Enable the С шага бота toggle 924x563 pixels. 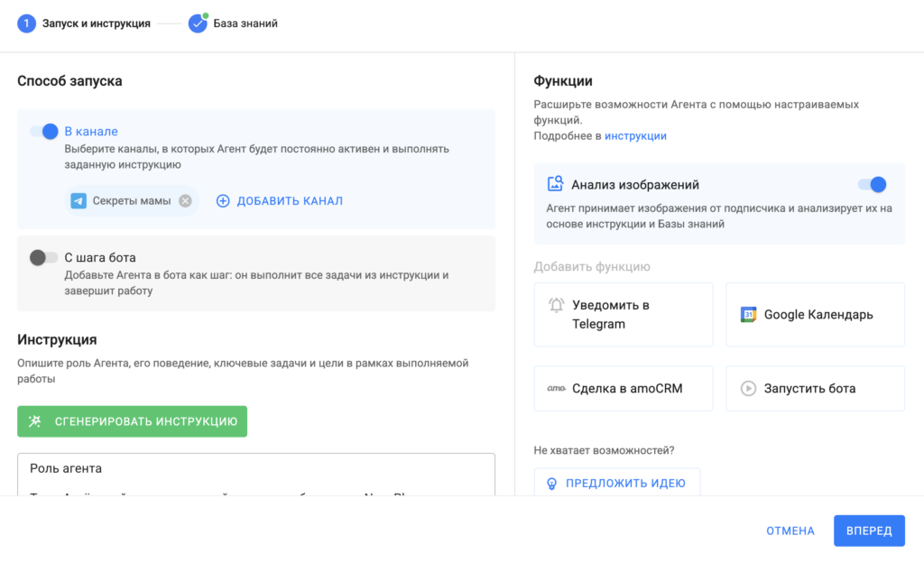43,258
